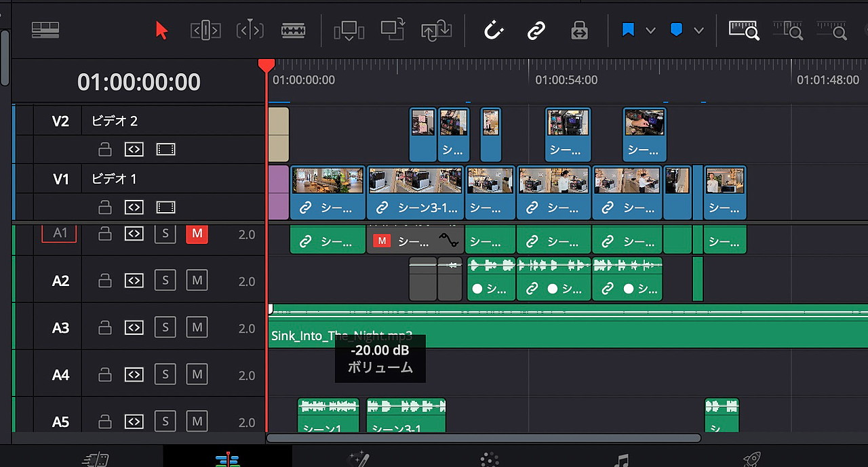Click the vertical track header scrollbar

5,58
